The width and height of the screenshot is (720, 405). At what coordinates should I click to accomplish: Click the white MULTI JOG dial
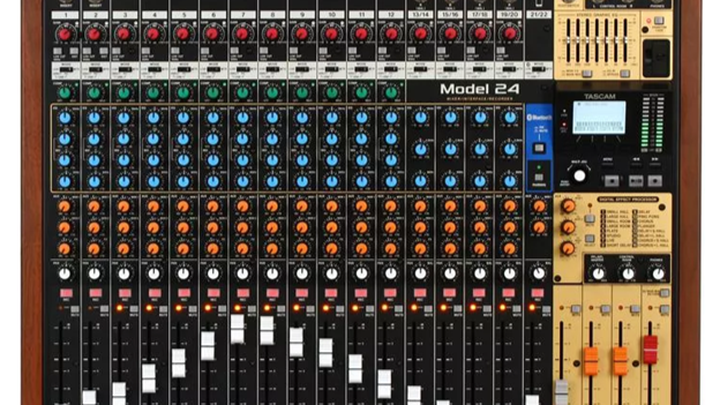click(x=579, y=175)
